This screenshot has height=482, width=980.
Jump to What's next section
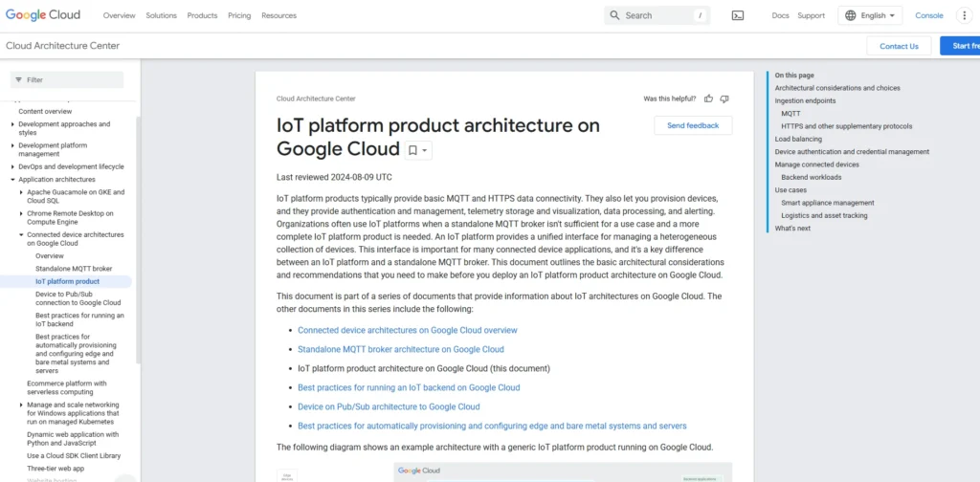(792, 229)
